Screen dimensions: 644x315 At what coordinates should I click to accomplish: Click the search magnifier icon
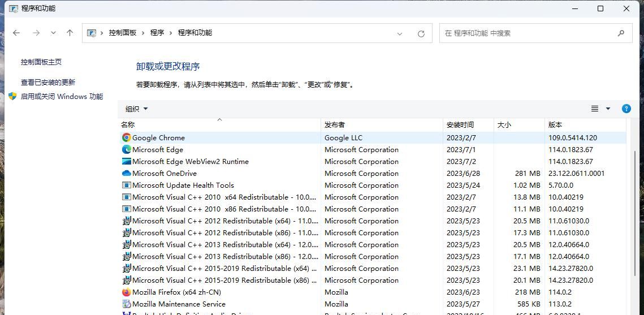[621, 33]
